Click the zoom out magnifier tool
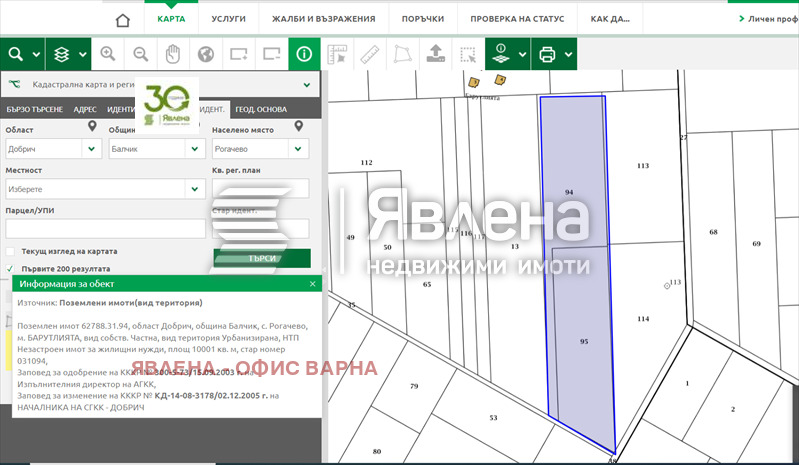 pyautogui.click(x=140, y=54)
